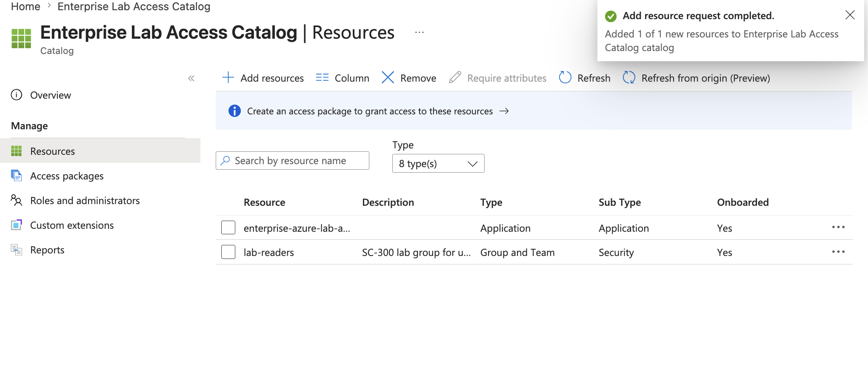Click the blue info icon in banner
The height and width of the screenshot is (375, 868).
[x=234, y=111]
